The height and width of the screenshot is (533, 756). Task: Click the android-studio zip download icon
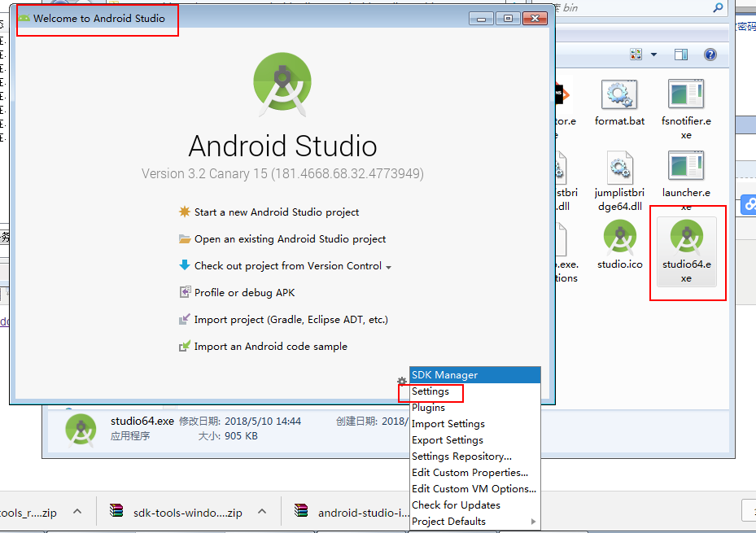click(301, 511)
